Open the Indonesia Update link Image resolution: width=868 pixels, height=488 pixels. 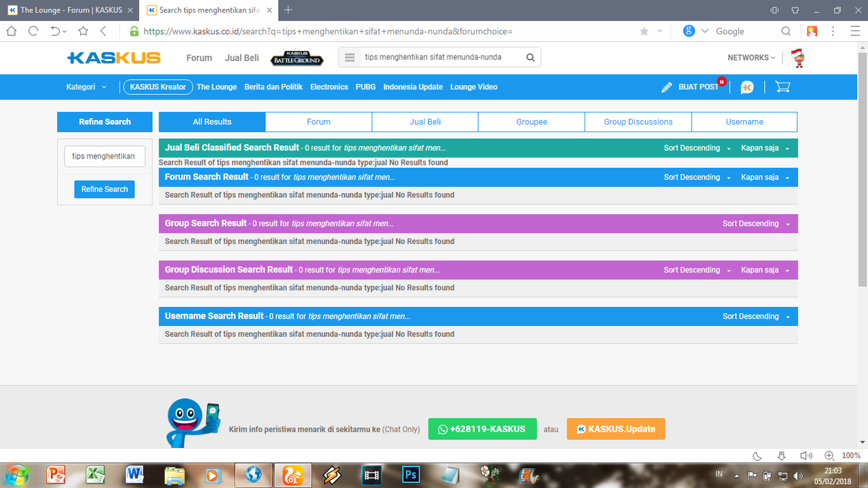coord(413,87)
